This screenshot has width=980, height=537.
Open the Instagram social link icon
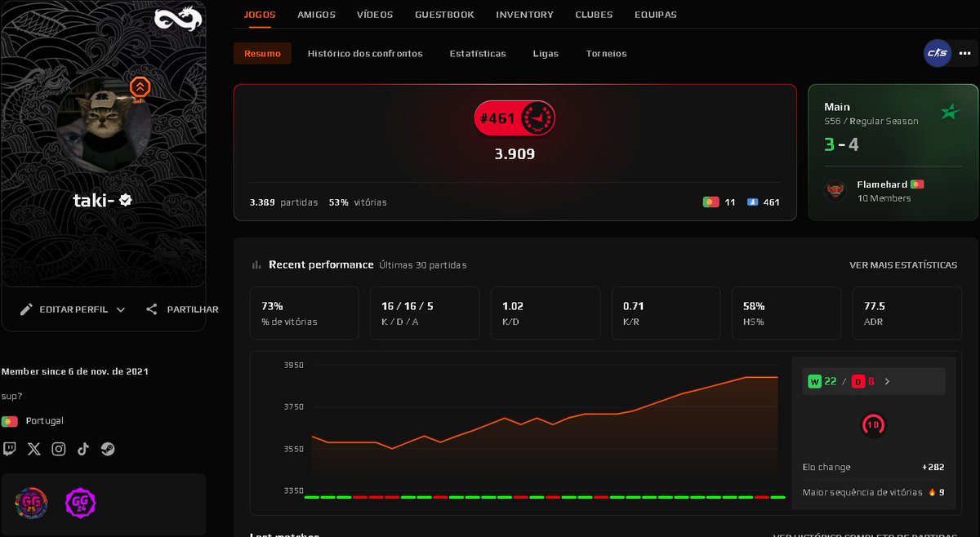(59, 448)
